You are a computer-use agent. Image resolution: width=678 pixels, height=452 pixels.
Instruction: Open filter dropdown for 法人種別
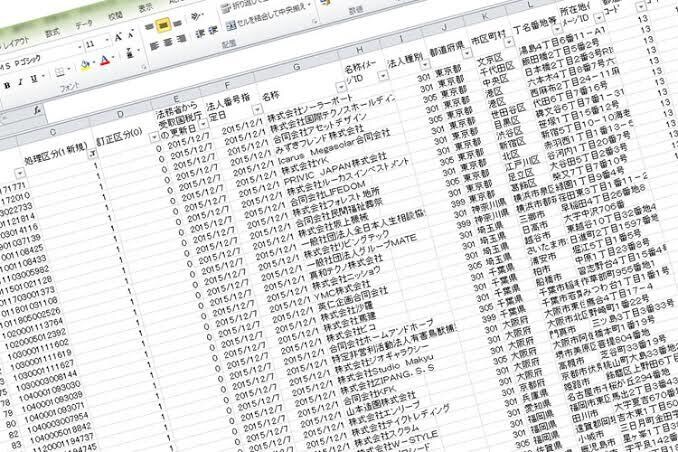425,65
